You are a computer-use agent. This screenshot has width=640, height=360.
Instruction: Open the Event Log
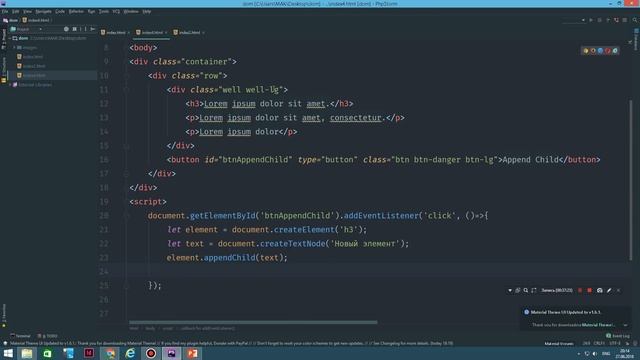[618, 336]
